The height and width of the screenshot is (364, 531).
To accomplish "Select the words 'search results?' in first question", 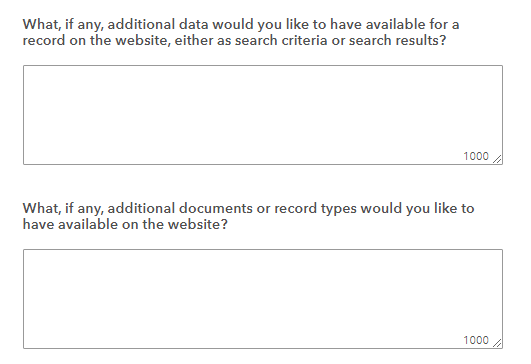I will pyautogui.click(x=397, y=41).
